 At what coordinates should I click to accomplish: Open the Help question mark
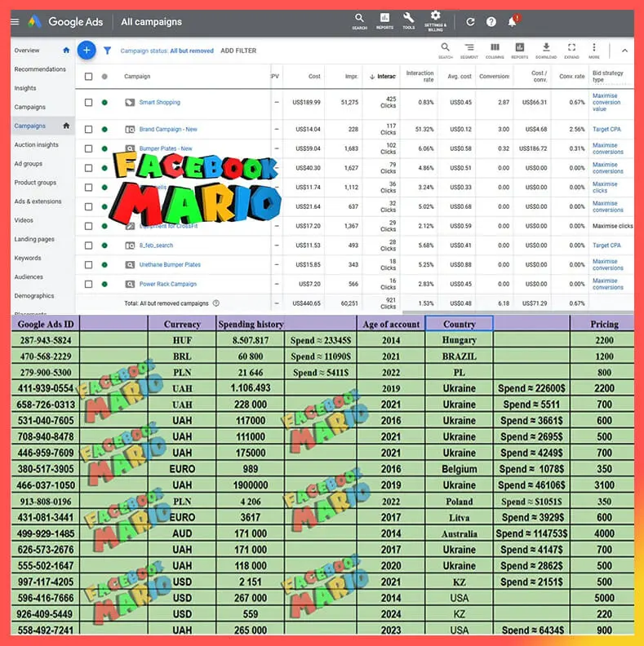(491, 22)
